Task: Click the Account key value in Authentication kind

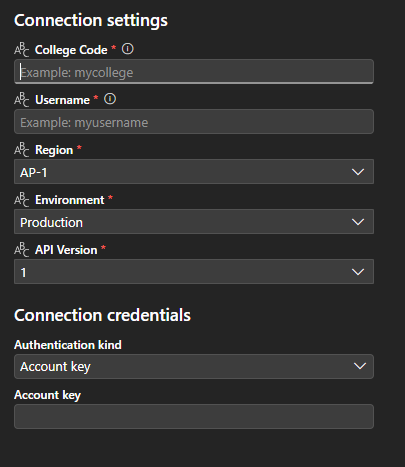Action: (55, 367)
